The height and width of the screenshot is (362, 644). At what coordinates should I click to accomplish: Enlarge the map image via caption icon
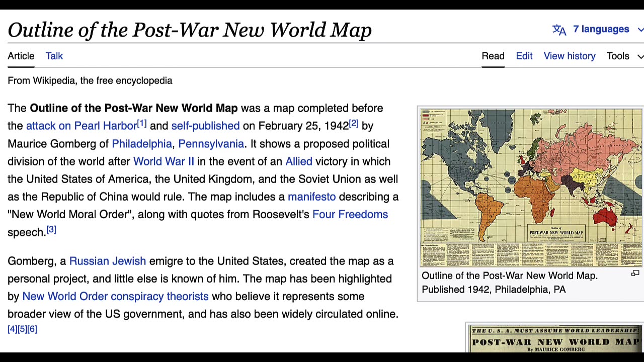coord(635,274)
